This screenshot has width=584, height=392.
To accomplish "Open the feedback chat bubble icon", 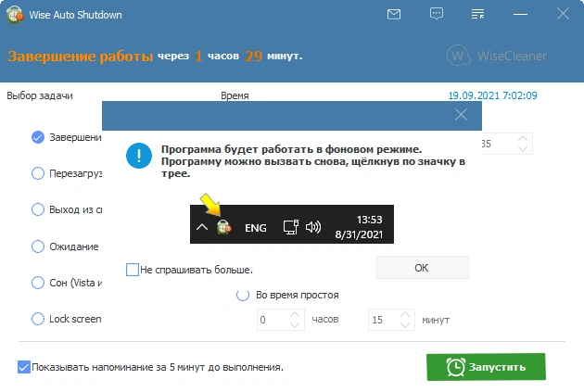I will pos(436,14).
